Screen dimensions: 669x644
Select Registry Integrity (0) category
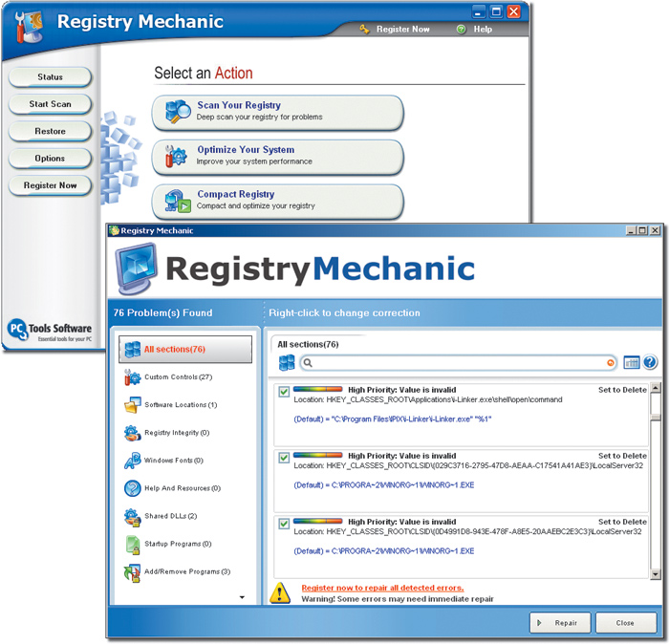(177, 433)
